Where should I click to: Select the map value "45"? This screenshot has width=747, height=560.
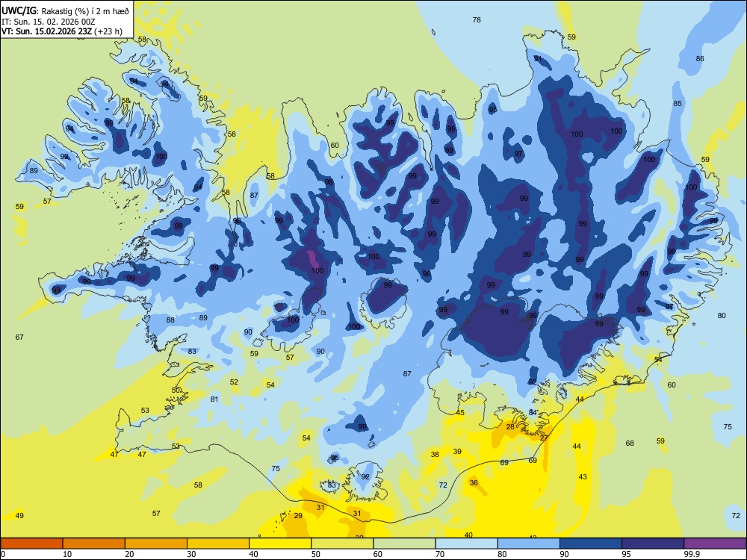click(460, 413)
